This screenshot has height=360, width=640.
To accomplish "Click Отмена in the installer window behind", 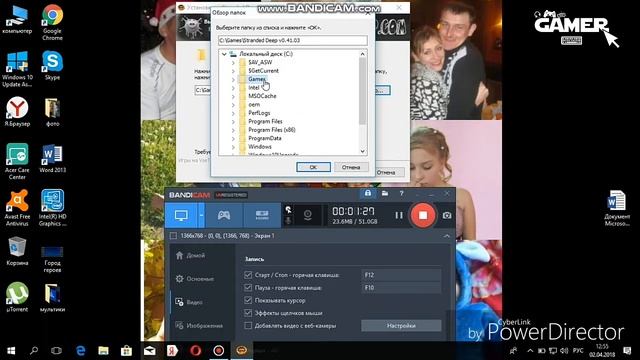I will click(x=387, y=172).
